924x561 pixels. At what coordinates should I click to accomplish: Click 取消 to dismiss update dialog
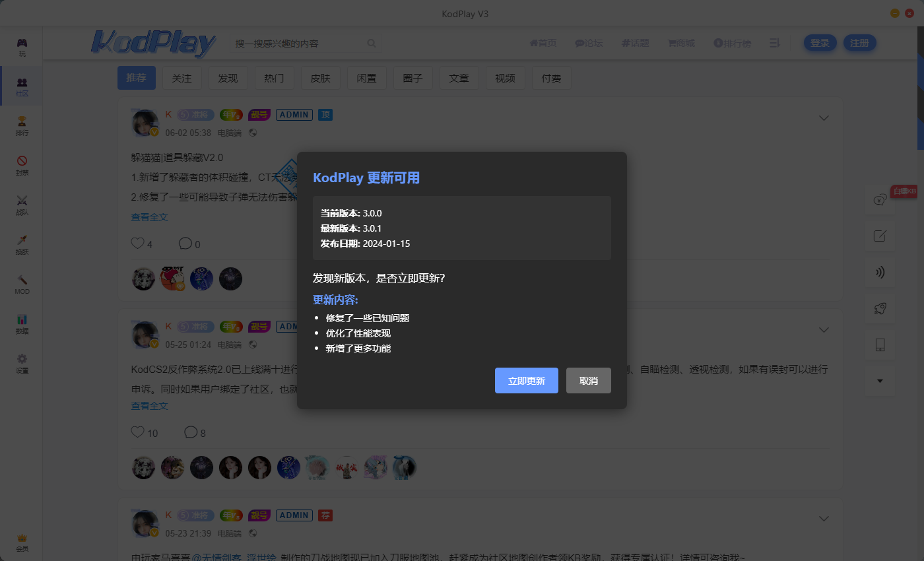tap(589, 381)
